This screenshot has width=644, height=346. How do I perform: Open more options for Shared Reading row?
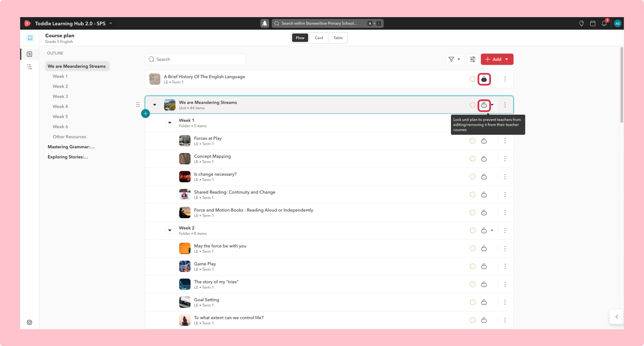pyautogui.click(x=505, y=194)
